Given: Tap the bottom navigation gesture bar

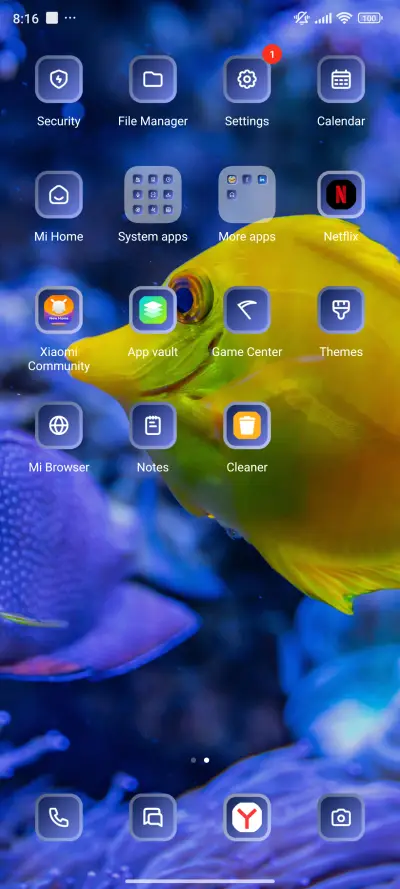Looking at the screenshot, I should (x=200, y=881).
